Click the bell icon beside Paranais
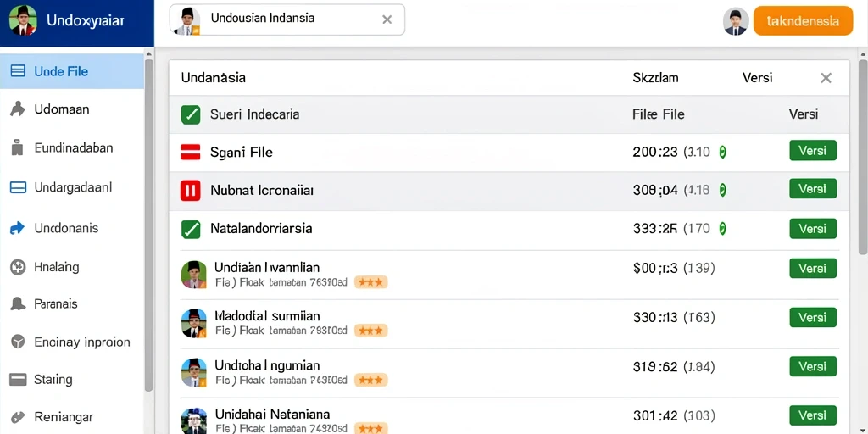This screenshot has width=868, height=434. pos(18,304)
